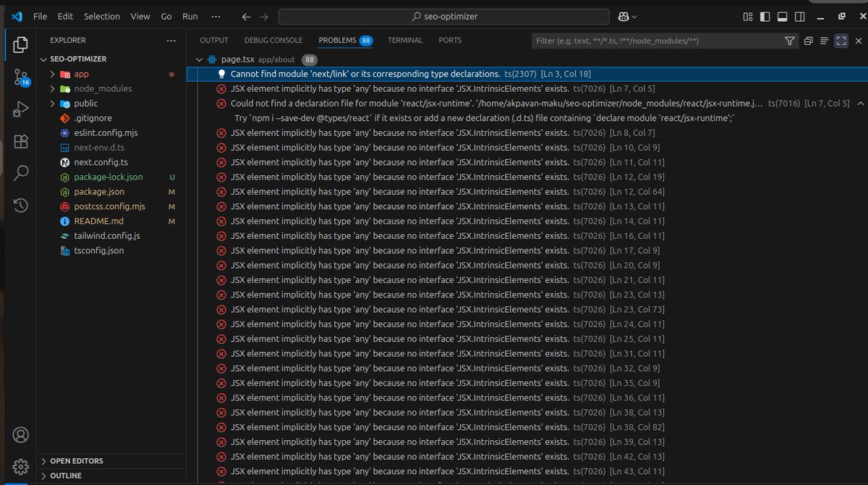This screenshot has width=868, height=485.
Task: Switch to the Output tab
Action: point(214,41)
